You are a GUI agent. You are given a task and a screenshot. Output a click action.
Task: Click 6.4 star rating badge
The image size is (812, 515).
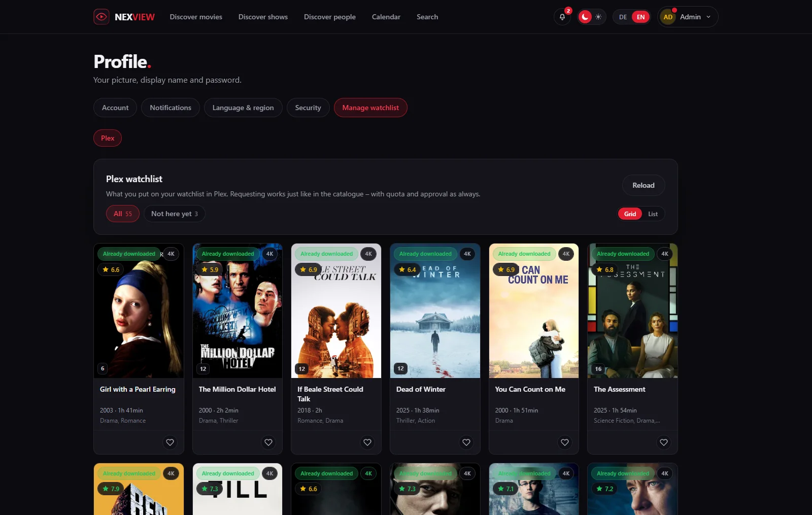(x=408, y=269)
